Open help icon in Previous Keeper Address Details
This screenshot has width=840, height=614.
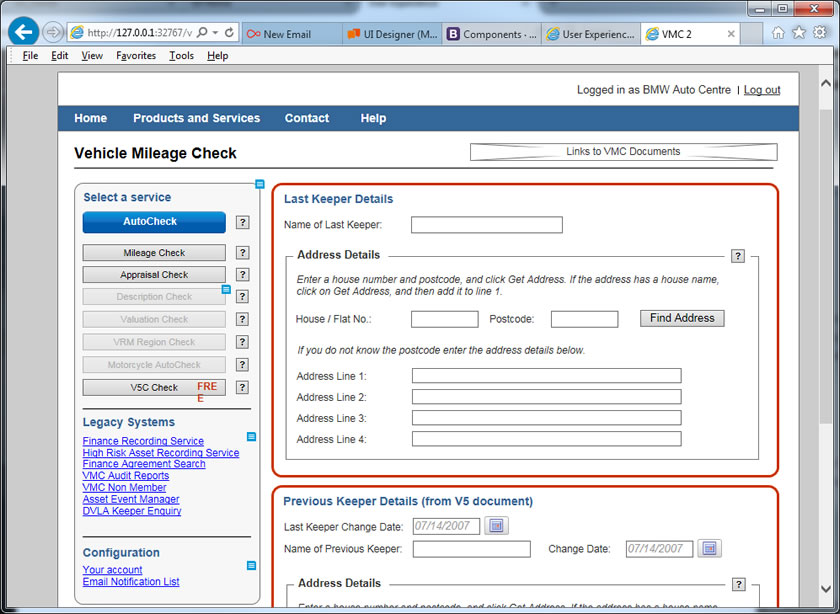click(739, 585)
